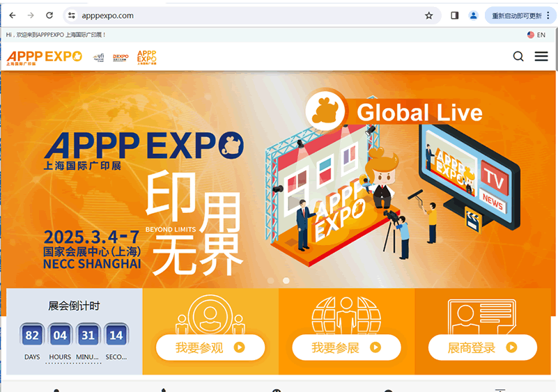This screenshot has width=558, height=392.
Task: Click the small stacked APPP EXPO logo
Action: [146, 57]
